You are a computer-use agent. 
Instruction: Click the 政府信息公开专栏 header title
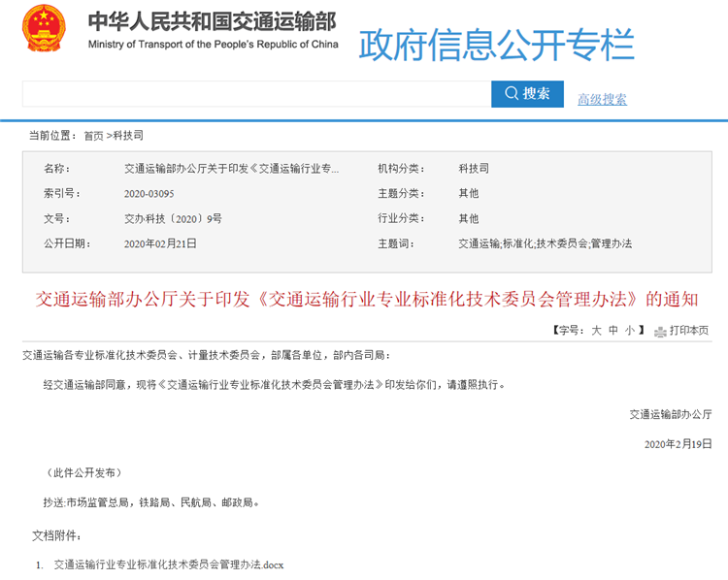(x=496, y=45)
